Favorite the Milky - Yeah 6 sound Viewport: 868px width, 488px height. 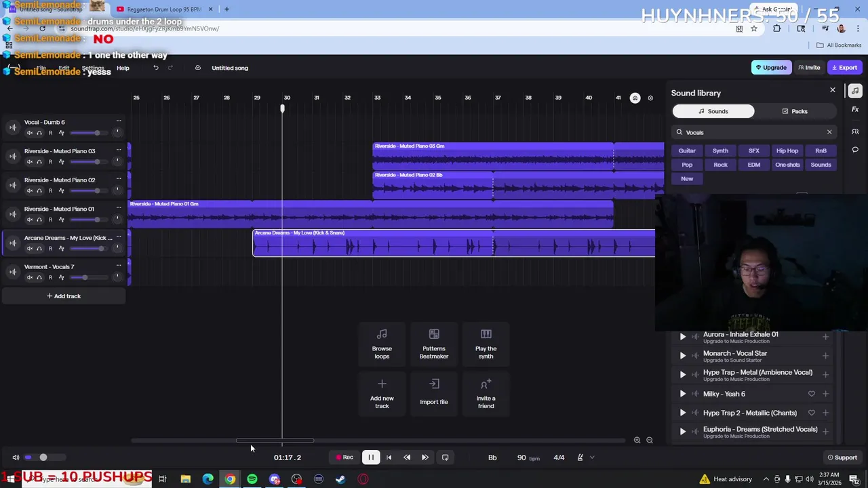click(x=812, y=394)
